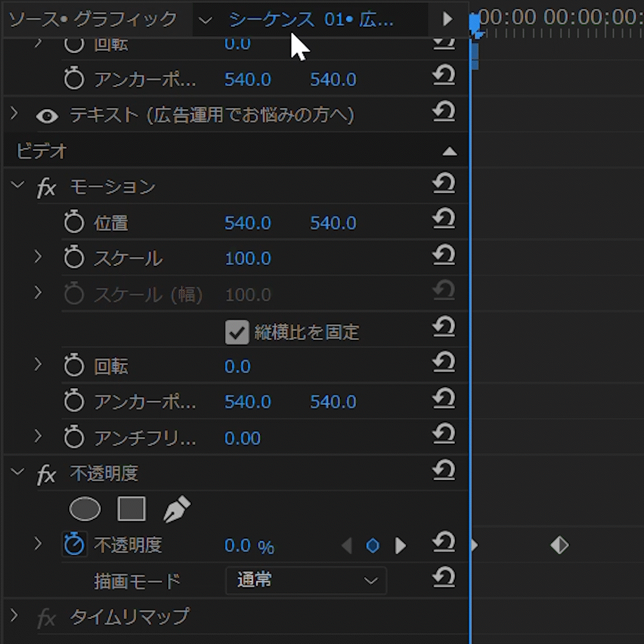Enable the スケール animation stopwatch

click(x=74, y=258)
